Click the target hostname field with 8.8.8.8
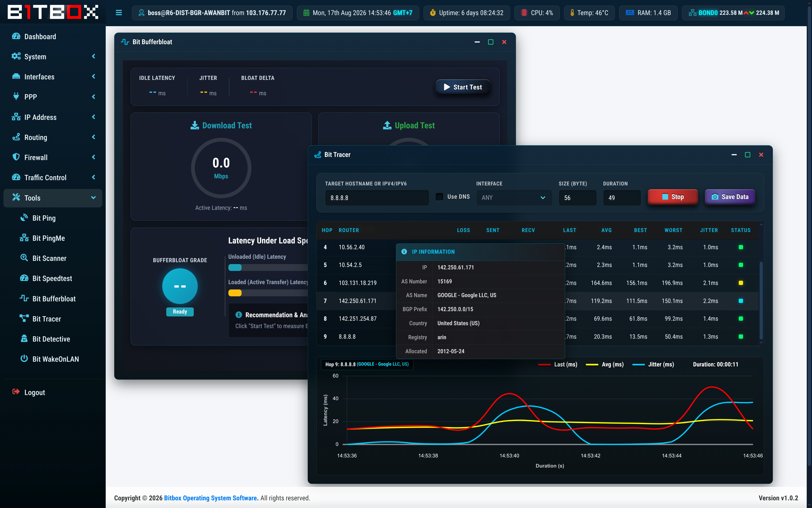Screen dimensions: 812x508 click(377, 198)
